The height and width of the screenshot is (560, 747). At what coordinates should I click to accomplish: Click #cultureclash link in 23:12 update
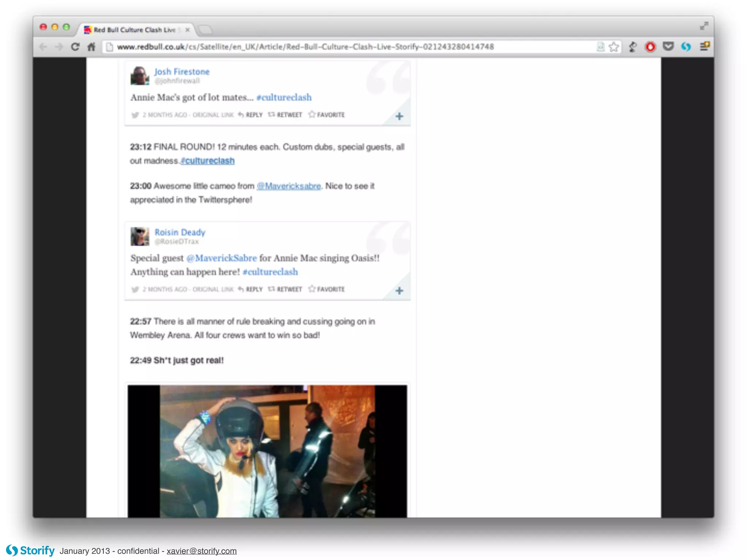[208, 161]
